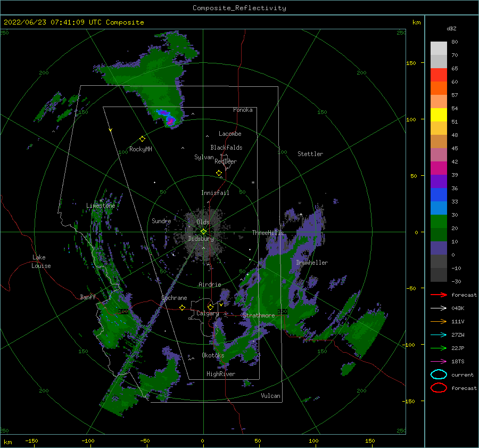
Task: Click the Airdrie town label
Action: 210,284
